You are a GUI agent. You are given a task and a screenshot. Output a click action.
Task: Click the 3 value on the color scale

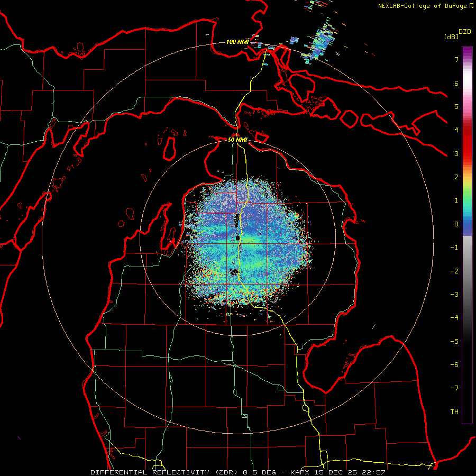[x=456, y=153]
